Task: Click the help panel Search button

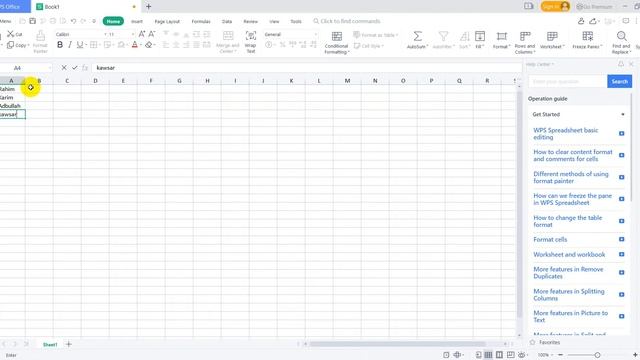Action: [619, 81]
